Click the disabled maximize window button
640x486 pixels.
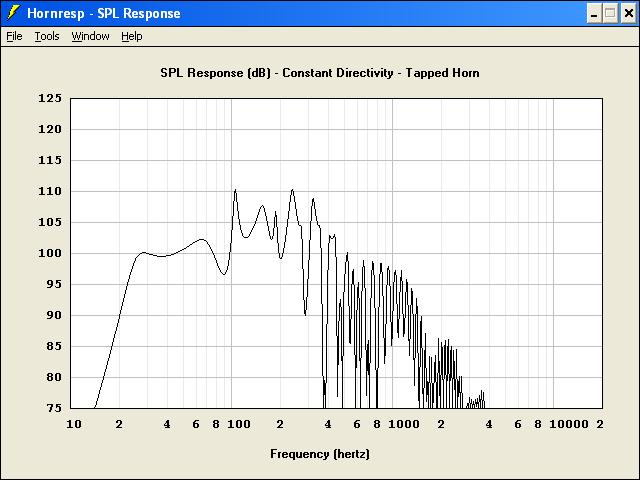611,13
